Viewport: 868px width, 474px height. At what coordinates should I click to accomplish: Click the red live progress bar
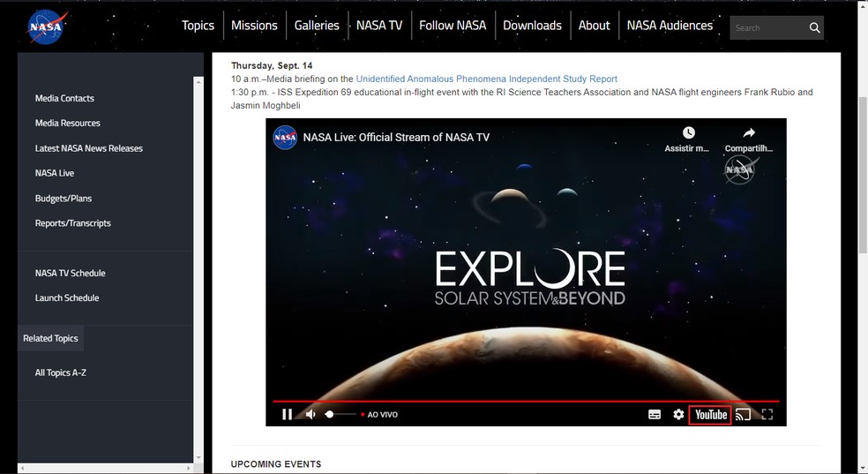click(526, 401)
